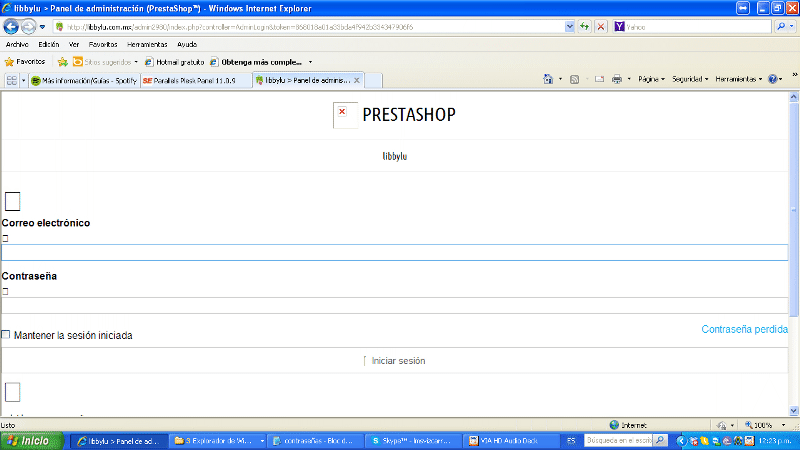Viewport: 800px width, 450px height.
Task: Open the command bar Herramientas dropdown
Action: point(739,79)
